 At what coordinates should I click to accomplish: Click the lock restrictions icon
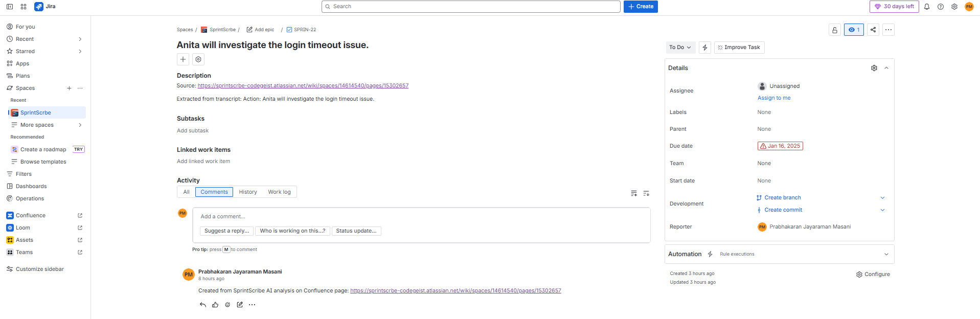coord(835,30)
